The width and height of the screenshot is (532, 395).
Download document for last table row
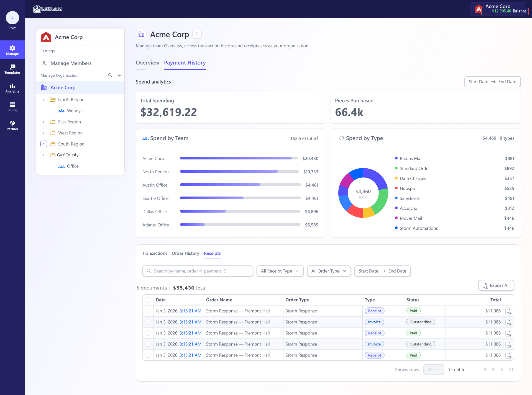pyautogui.click(x=509, y=355)
